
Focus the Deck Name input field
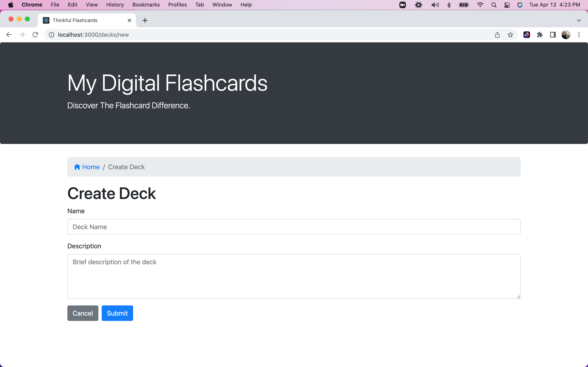pyautogui.click(x=294, y=227)
